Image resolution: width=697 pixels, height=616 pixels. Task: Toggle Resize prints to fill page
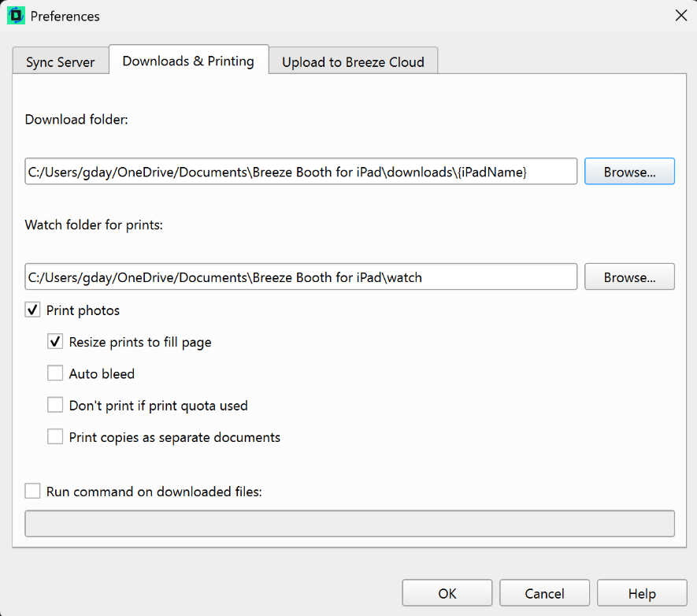coord(55,341)
